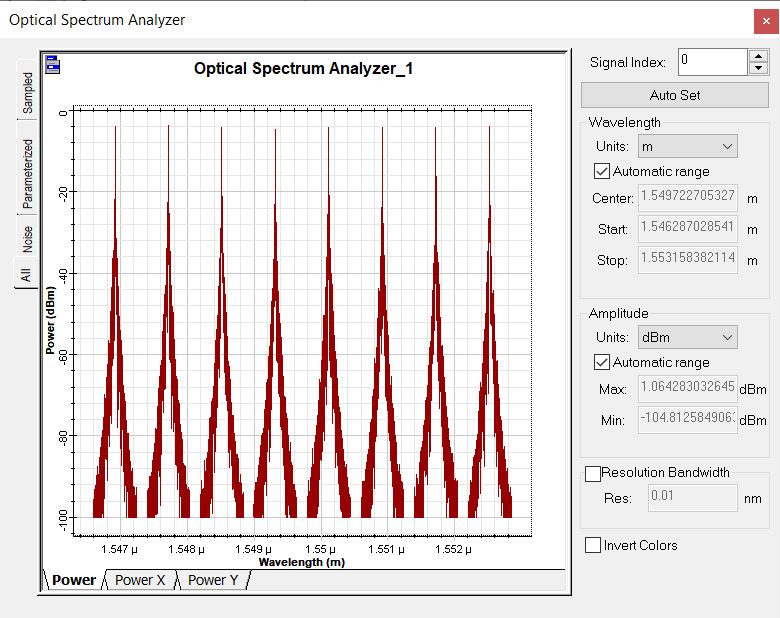The image size is (780, 618).
Task: Toggle Amplitude Automatic range checkbox
Action: click(601, 362)
